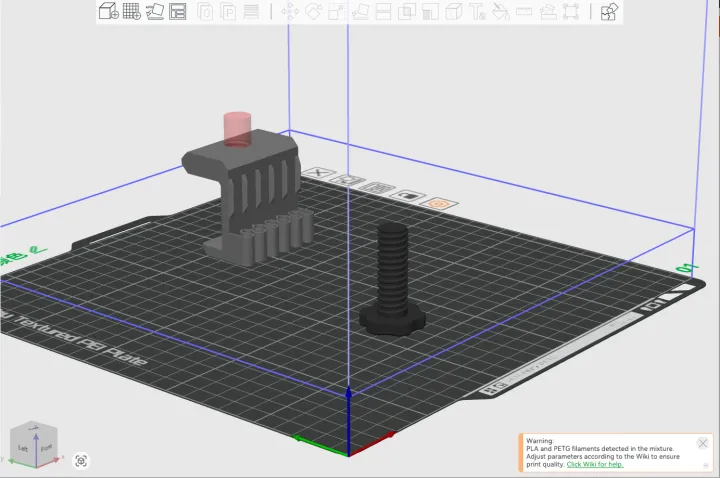Remove the plate with the X icon

pyautogui.click(x=318, y=173)
